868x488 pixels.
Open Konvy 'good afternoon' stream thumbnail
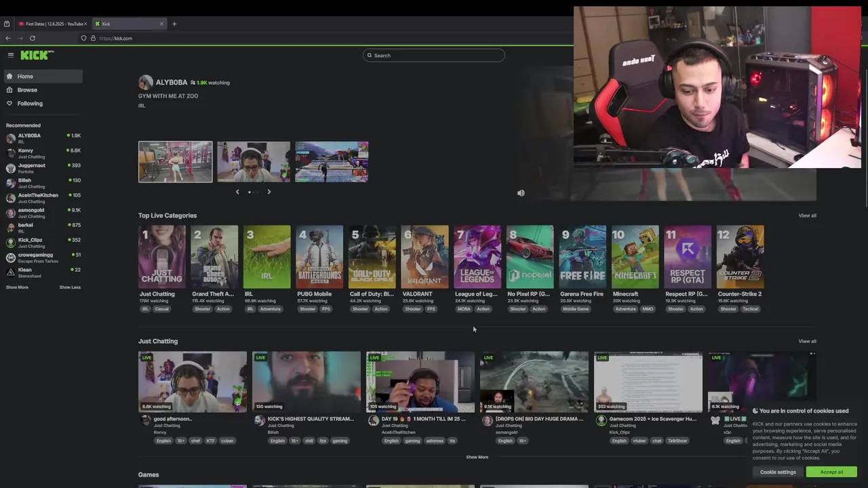193,382
